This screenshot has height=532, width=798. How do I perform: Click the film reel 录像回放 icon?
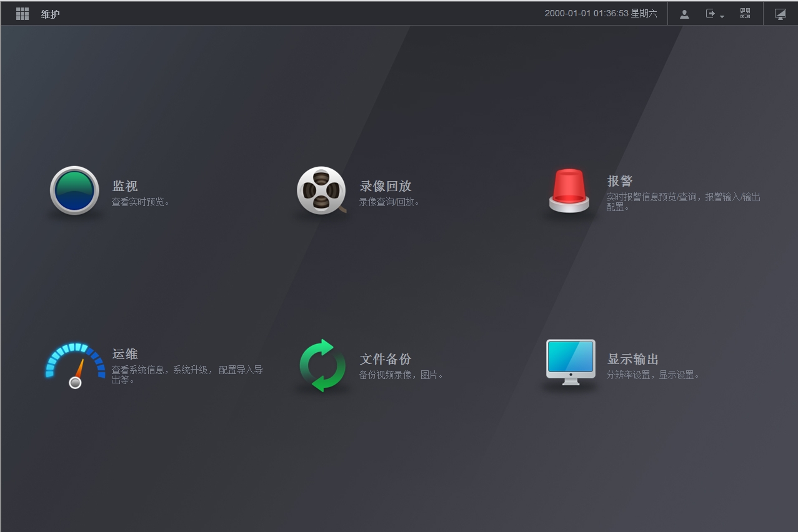[321, 190]
